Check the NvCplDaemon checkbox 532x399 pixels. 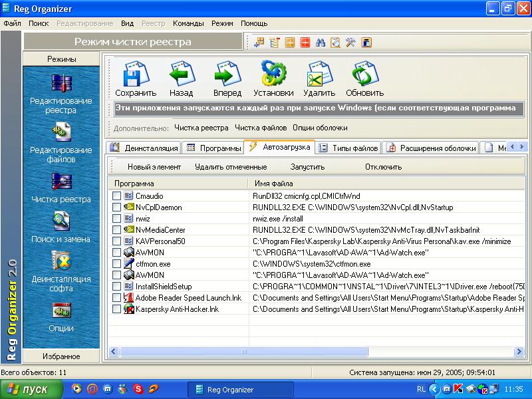[116, 207]
